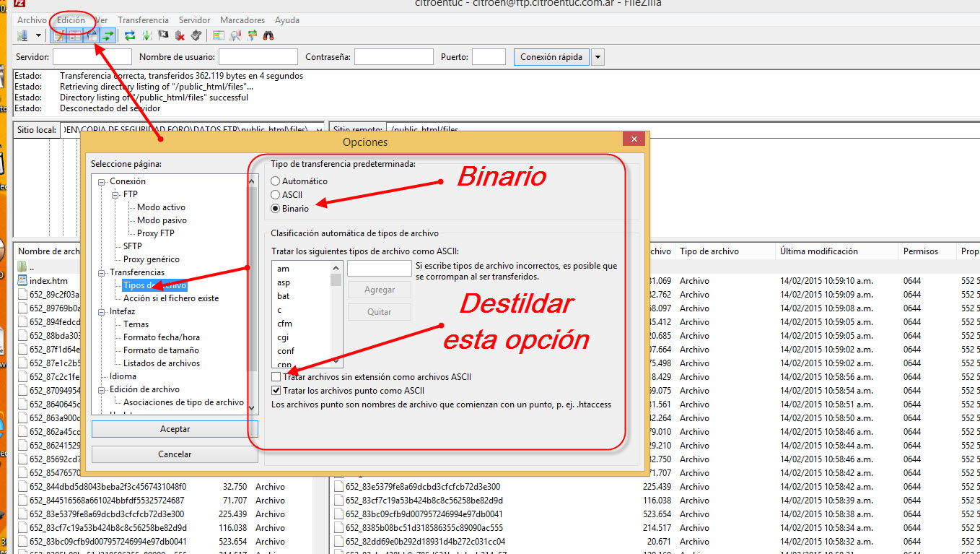The width and height of the screenshot is (980, 554).
Task: Click the binoculars file search icon
Action: point(268,35)
